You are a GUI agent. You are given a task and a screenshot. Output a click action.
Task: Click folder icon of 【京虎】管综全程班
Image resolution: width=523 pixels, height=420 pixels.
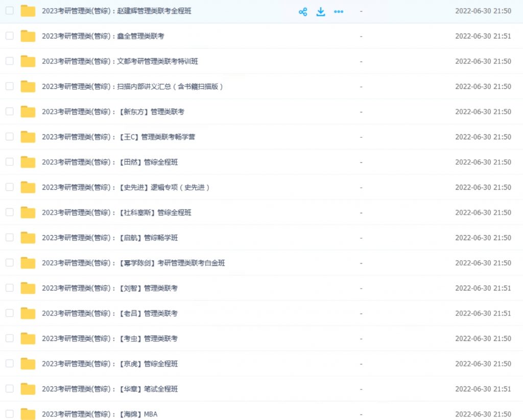coord(28,364)
